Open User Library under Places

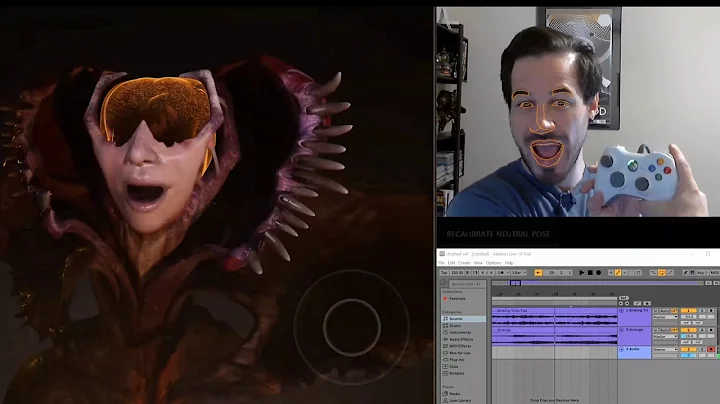tap(460, 401)
